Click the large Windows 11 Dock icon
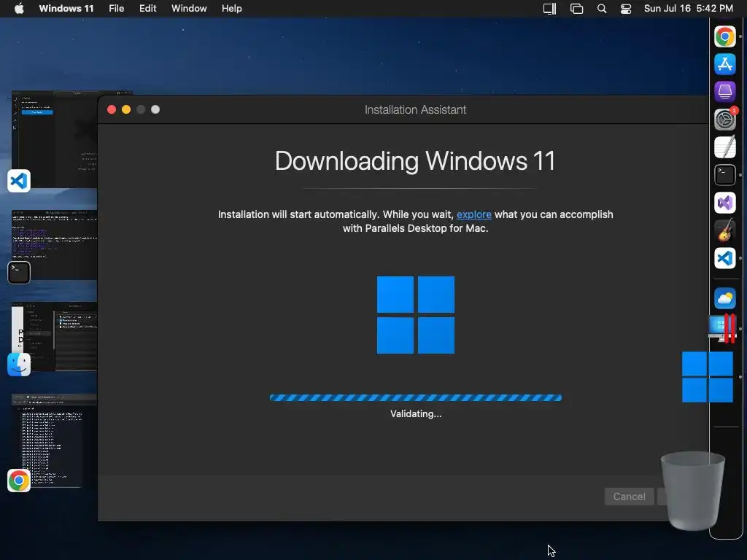The image size is (747, 560). point(708,377)
